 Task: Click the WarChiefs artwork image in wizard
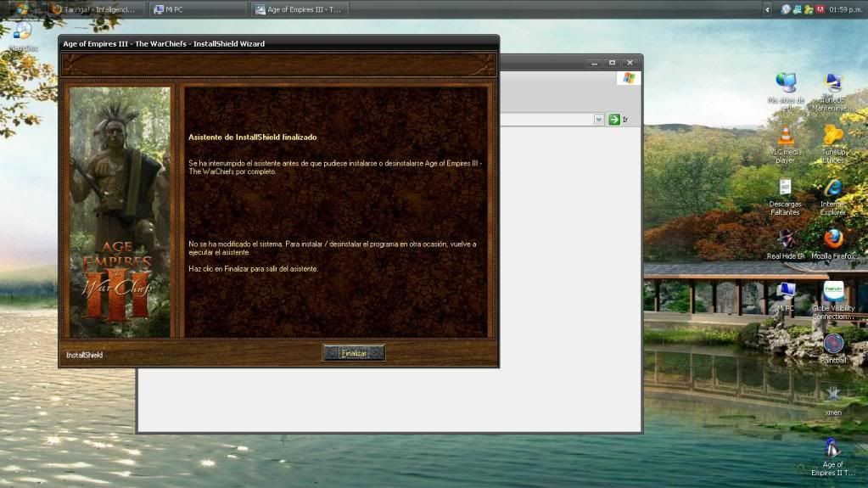(120, 211)
